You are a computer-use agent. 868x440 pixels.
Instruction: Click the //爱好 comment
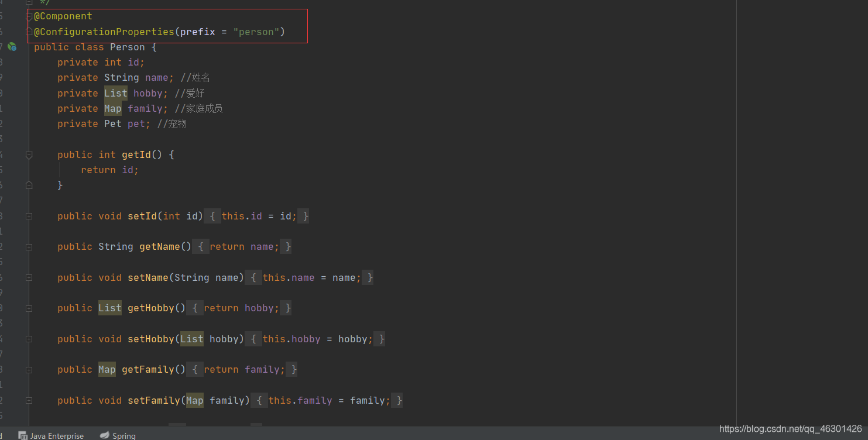[190, 93]
